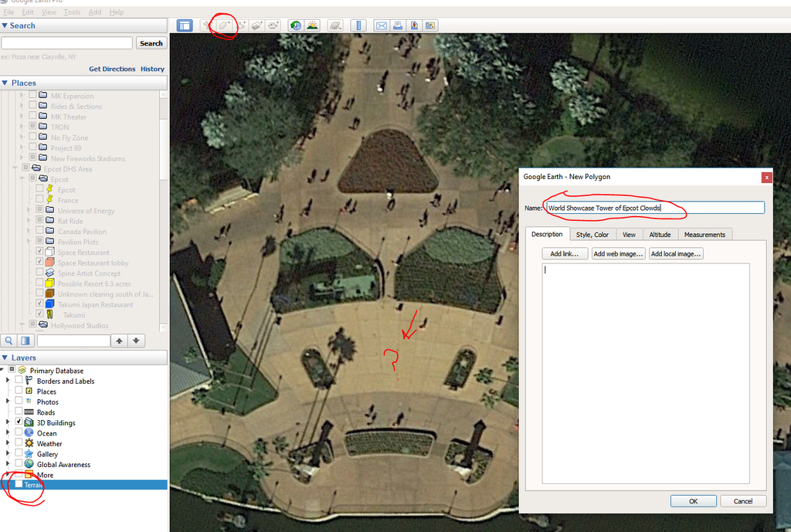
Task: Open the Measurements tab
Action: [704, 235]
